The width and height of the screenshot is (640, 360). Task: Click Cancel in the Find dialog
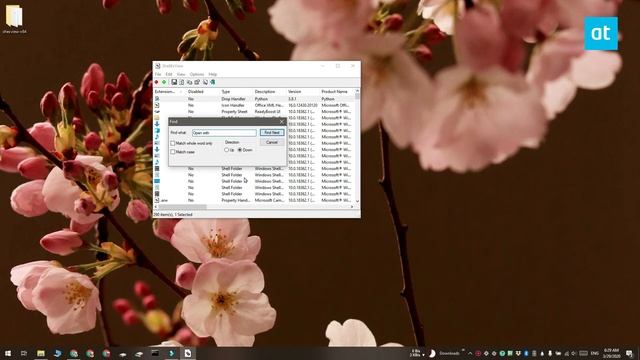pos(272,142)
